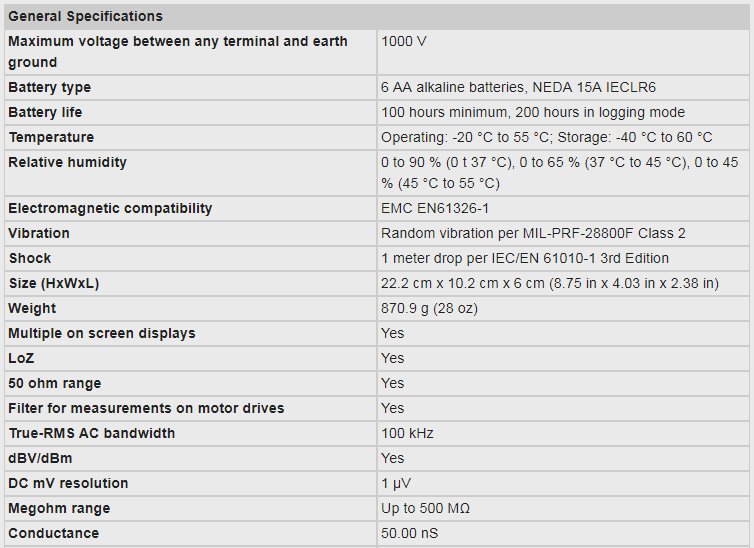Select the Up to 500 MΩ value
754x548 pixels.
(425, 508)
